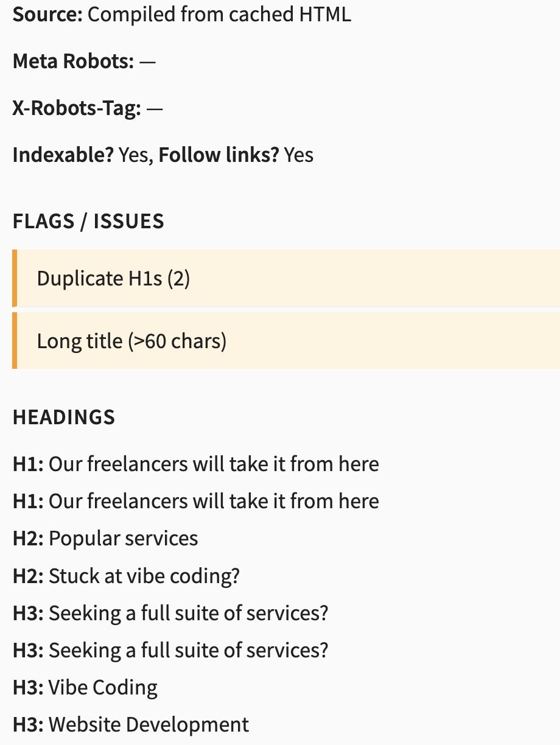Select the Long title (>60 chars) warning
Image resolution: width=560 pixels, height=745 pixels.
pyautogui.click(x=131, y=341)
